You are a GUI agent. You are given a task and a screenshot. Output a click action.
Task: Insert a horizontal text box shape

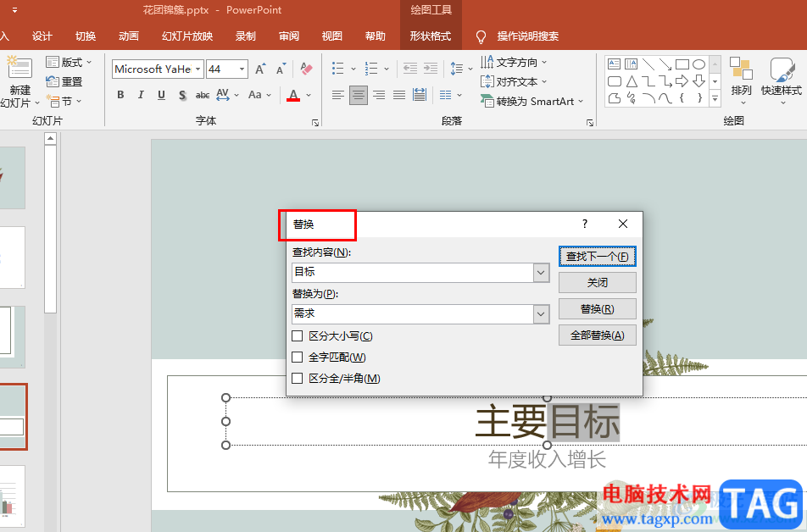click(x=614, y=64)
